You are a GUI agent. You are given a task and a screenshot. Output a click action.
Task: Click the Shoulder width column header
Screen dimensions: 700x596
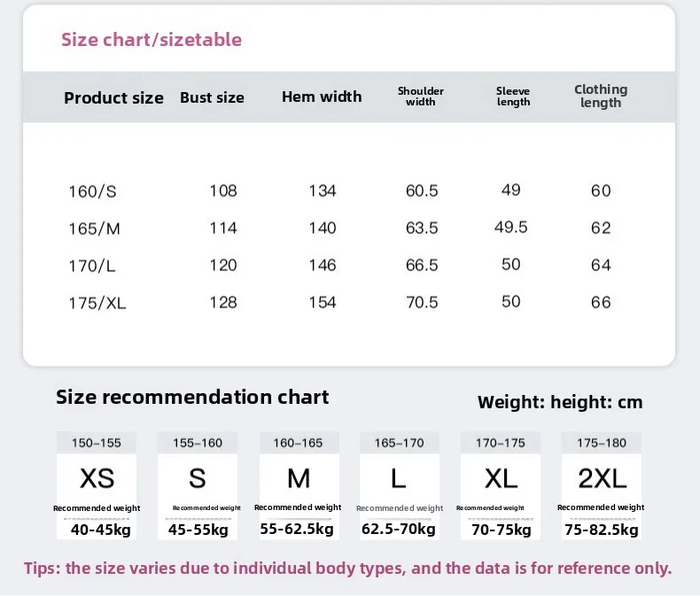[421, 97]
